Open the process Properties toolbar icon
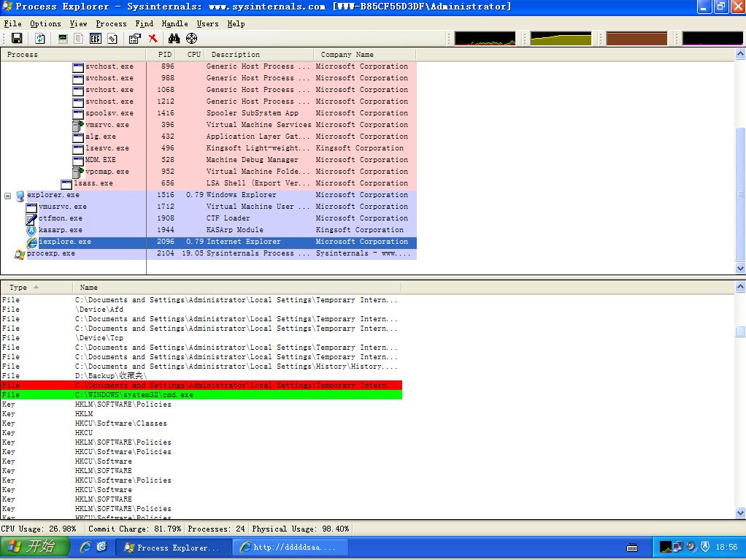Image resolution: width=746 pixels, height=560 pixels. [135, 39]
